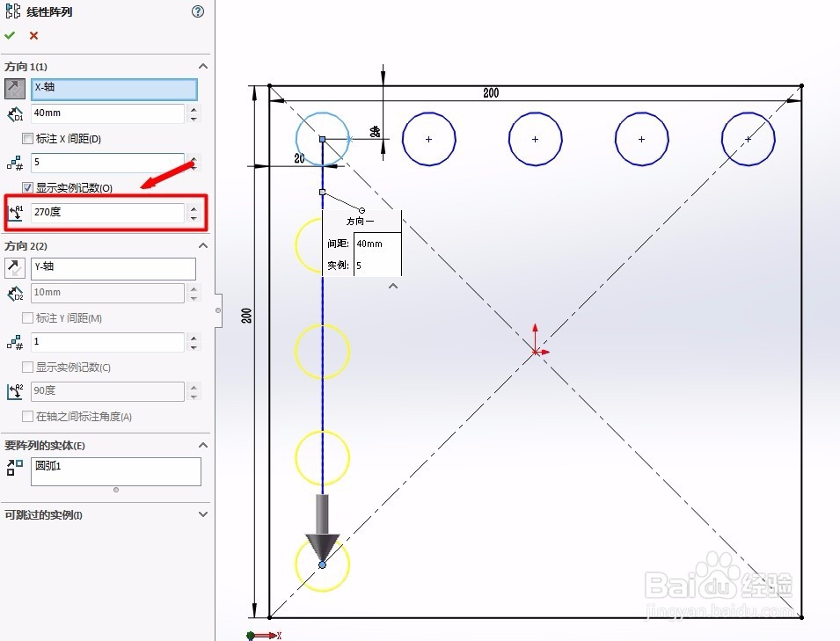Click the linear pattern title icon

tap(13, 11)
